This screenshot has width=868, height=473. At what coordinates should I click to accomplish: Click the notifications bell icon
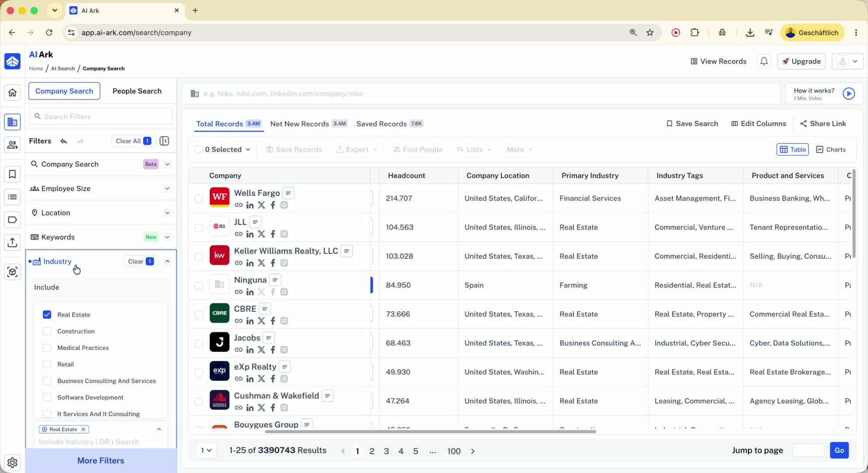click(x=764, y=61)
